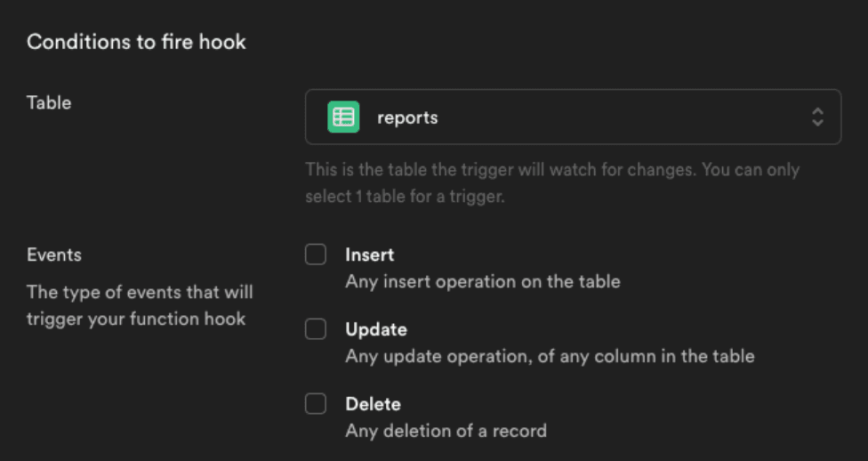The image size is (868, 461).
Task: Enable the Insert event checkbox
Action: click(x=316, y=255)
